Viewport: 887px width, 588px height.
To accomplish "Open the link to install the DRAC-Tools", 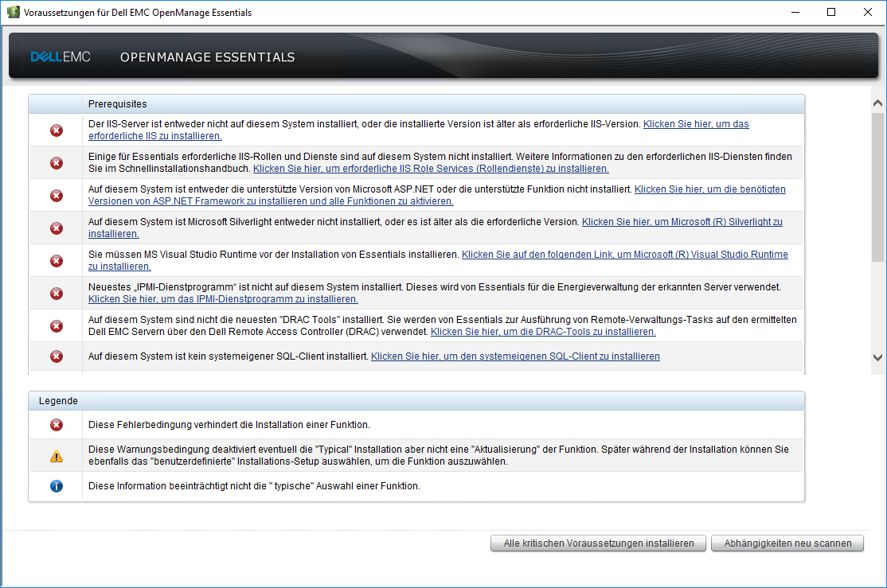I will pyautogui.click(x=543, y=332).
